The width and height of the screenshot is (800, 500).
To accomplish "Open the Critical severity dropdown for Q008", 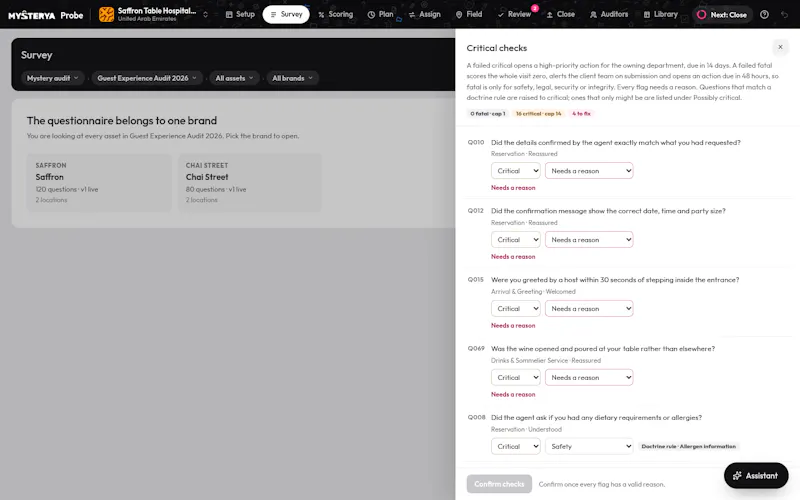I will [515, 446].
